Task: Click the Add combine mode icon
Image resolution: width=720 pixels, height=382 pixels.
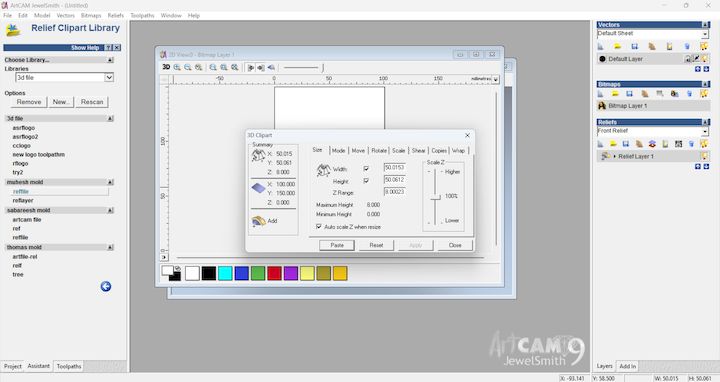Action: click(x=259, y=221)
